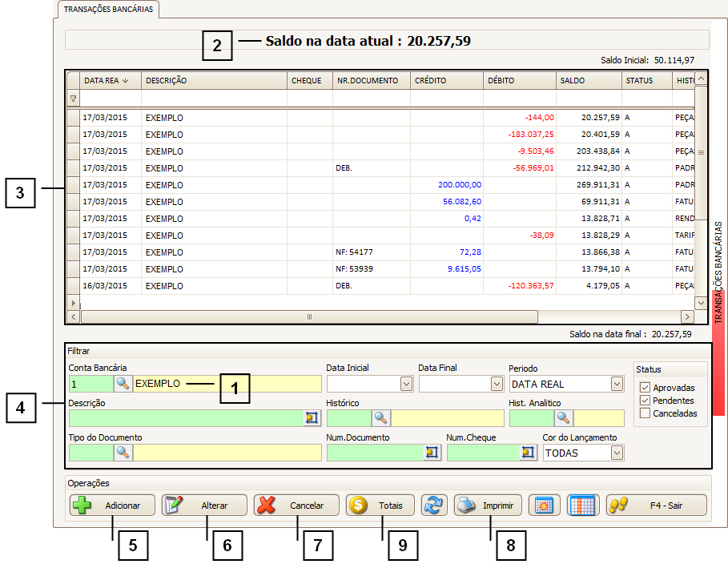Click Tipo do Documento search magnifier
The image size is (728, 564).
(x=123, y=453)
